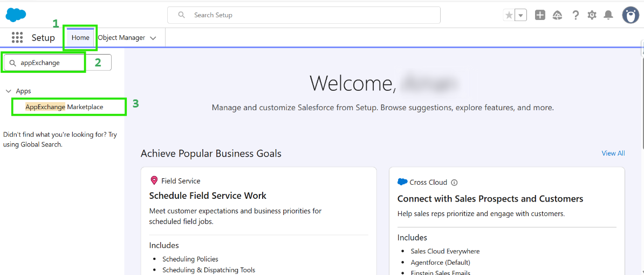Show notifications via the bell icon
Screen dimensions: 644x275
[608, 15]
